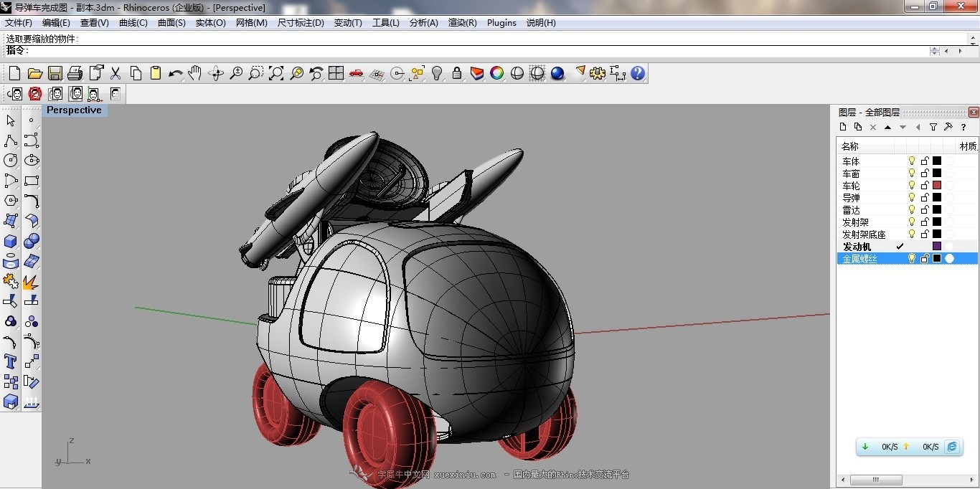Viewport: 980px width, 489px height.
Task: Move layer up with the up arrow
Action: tap(887, 127)
